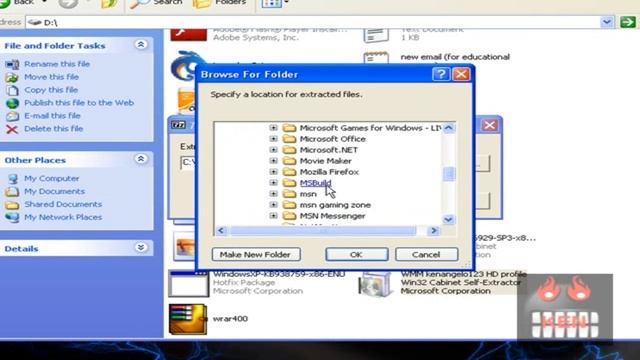Click the help question mark button

(x=441, y=74)
